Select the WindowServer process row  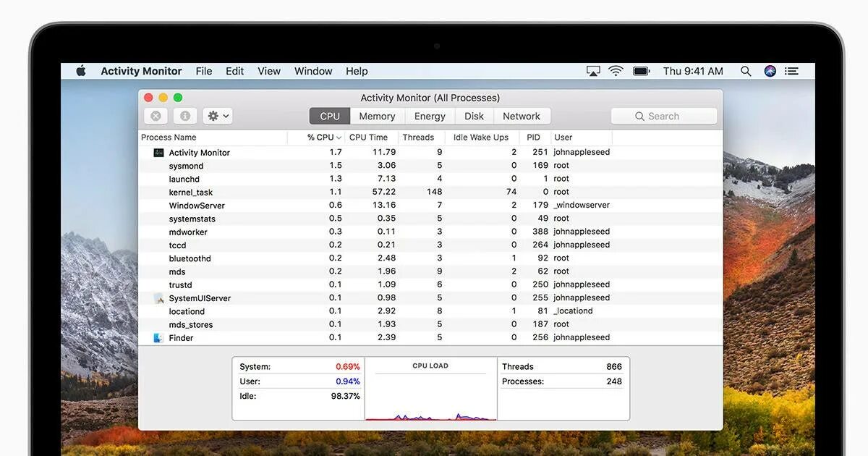click(x=430, y=206)
